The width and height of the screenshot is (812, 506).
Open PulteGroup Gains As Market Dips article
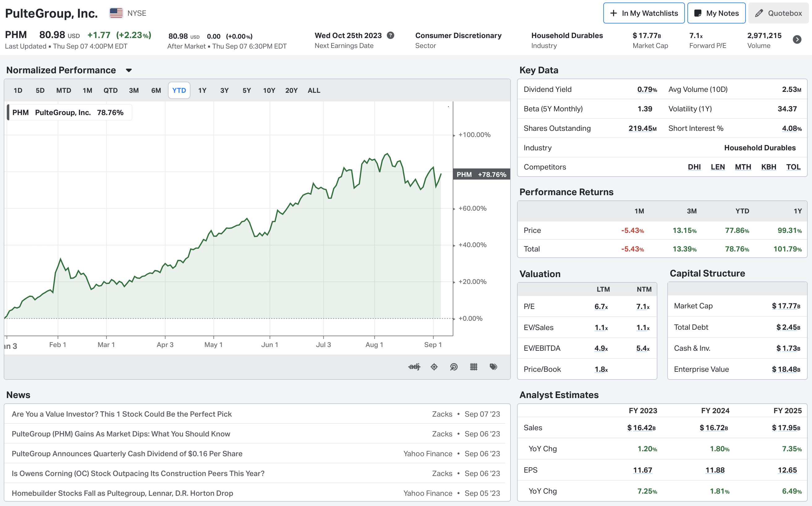pos(121,434)
